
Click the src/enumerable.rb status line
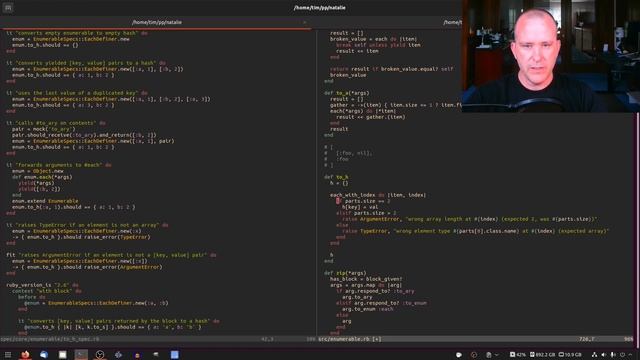pos(476,339)
